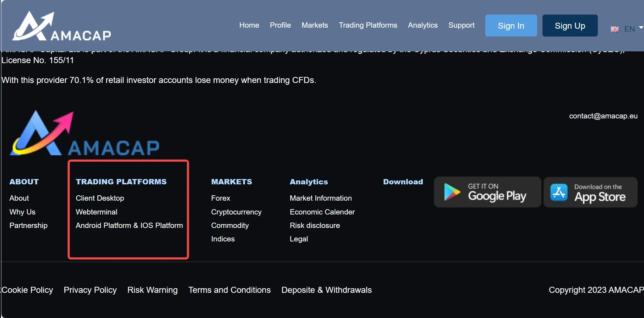The width and height of the screenshot is (644, 318).
Task: Open the Deposite & Withdrawals link
Action: coord(327,290)
